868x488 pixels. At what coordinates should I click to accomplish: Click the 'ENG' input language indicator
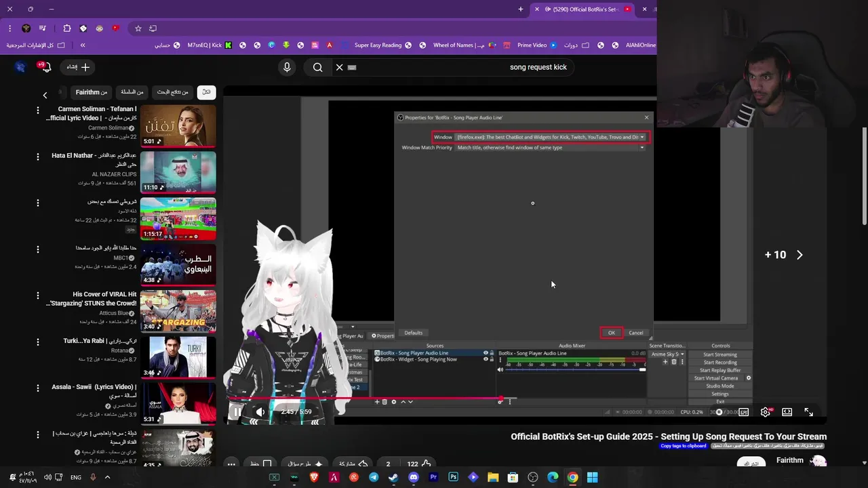76,477
